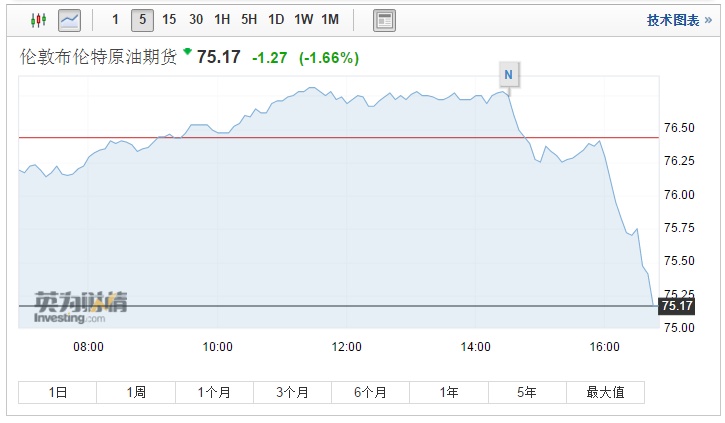This screenshot has width=725, height=423.
Task: Switch to the 5H interval
Action: pyautogui.click(x=249, y=20)
